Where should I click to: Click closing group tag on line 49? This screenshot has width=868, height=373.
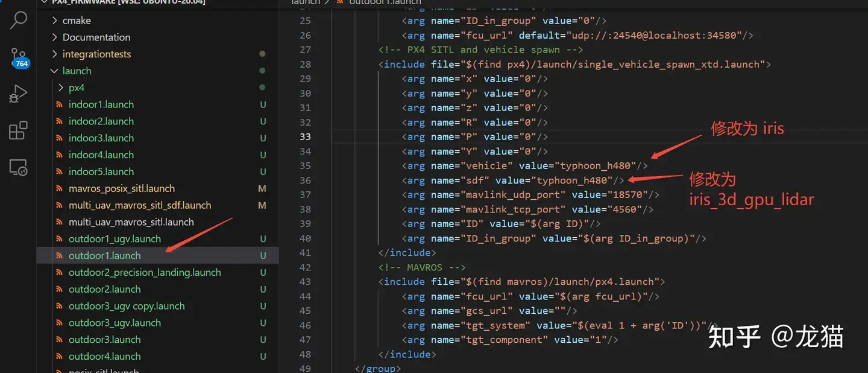coord(378,368)
